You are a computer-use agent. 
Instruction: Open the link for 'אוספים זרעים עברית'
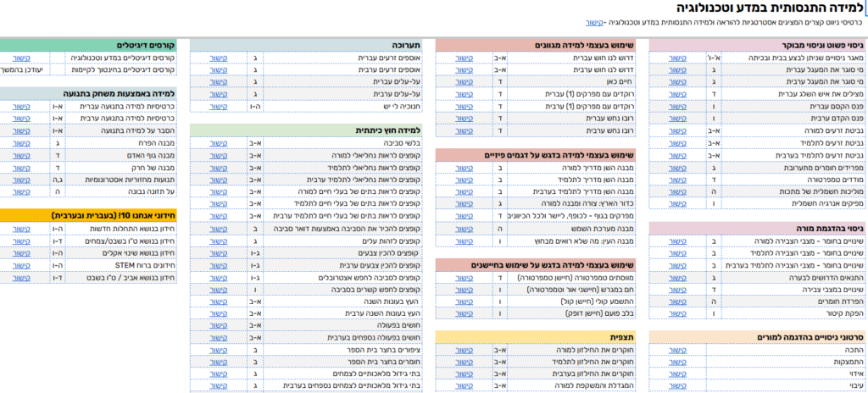(218, 58)
